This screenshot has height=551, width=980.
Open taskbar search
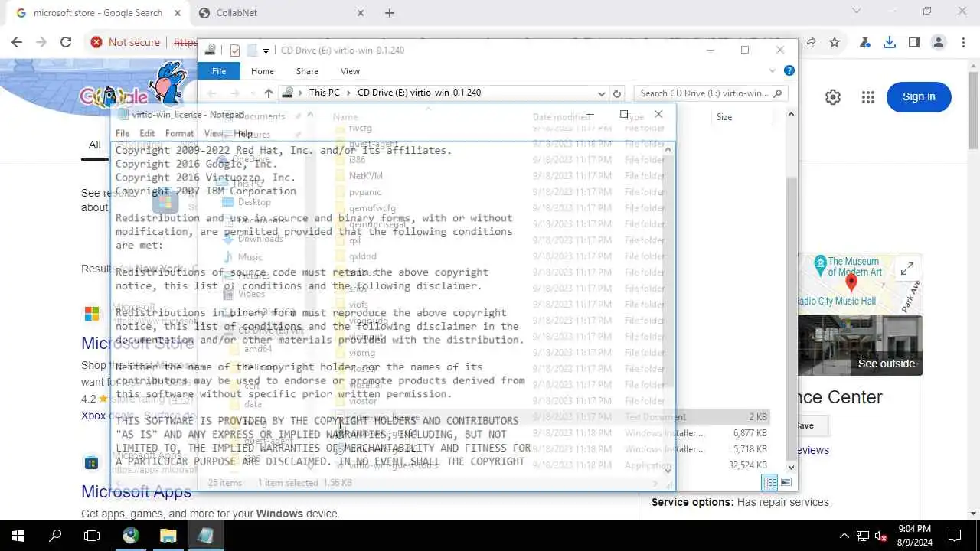(55, 536)
